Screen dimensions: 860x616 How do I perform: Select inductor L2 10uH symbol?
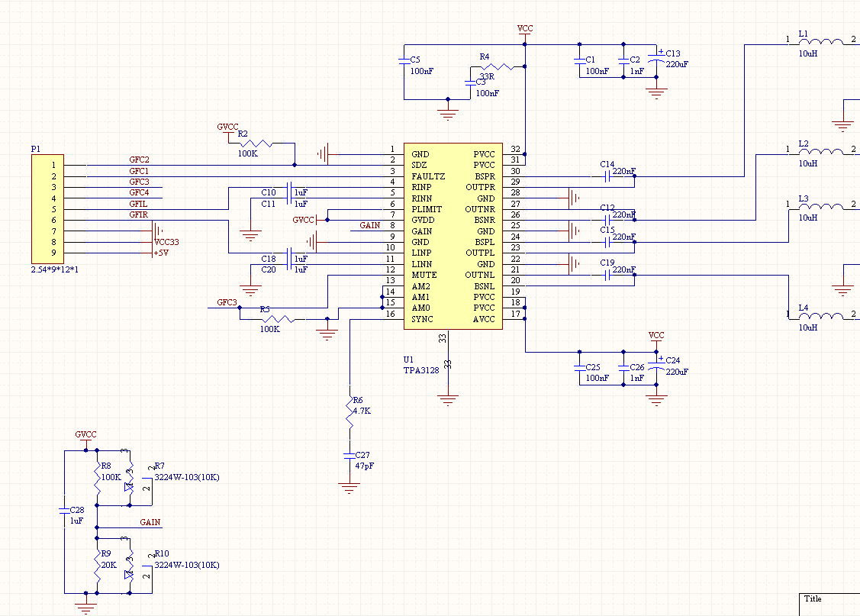click(x=821, y=151)
